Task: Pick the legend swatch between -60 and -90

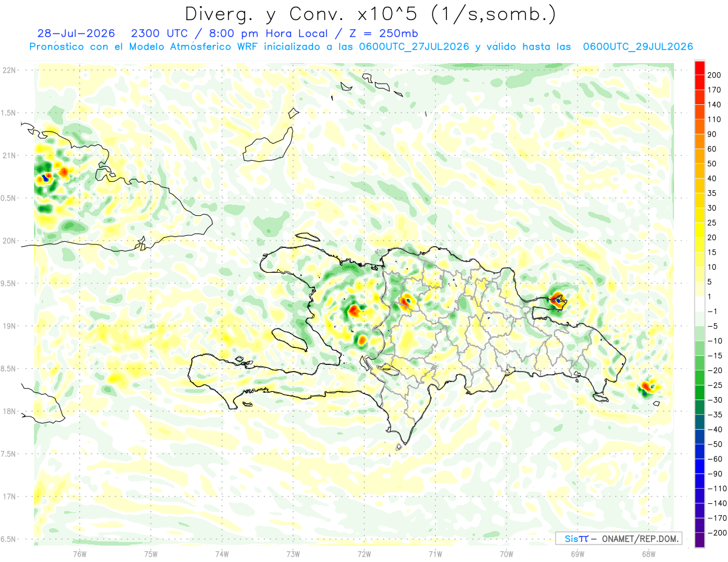Action: tap(699, 467)
